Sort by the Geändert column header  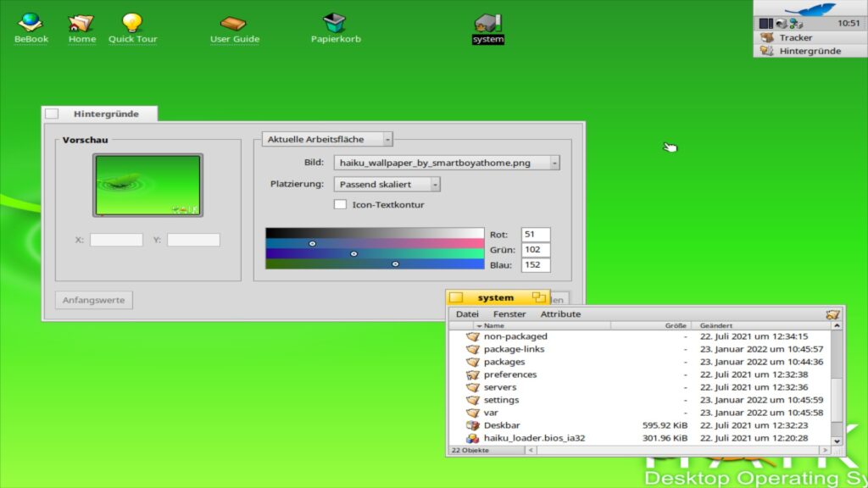762,326
